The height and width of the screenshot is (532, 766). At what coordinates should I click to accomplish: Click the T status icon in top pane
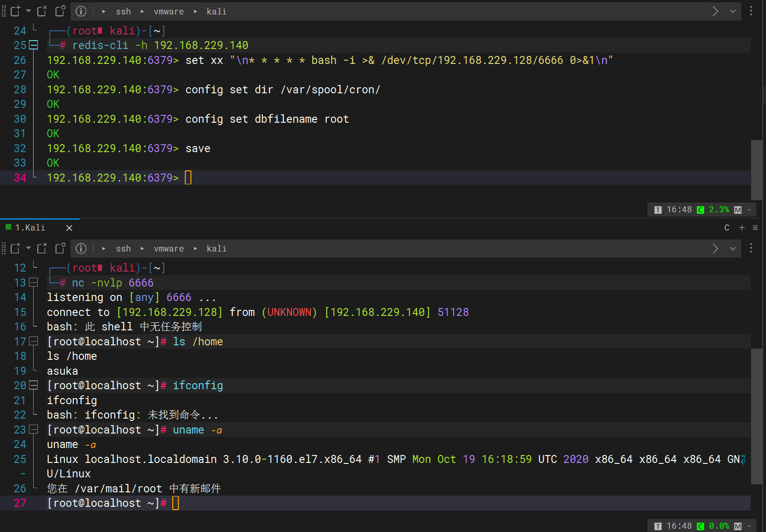point(658,210)
